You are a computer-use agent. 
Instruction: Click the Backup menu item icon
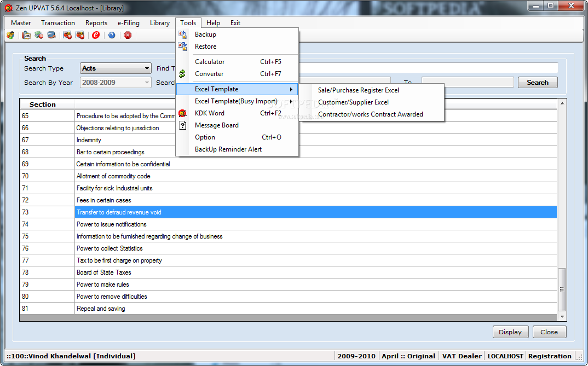coord(182,34)
